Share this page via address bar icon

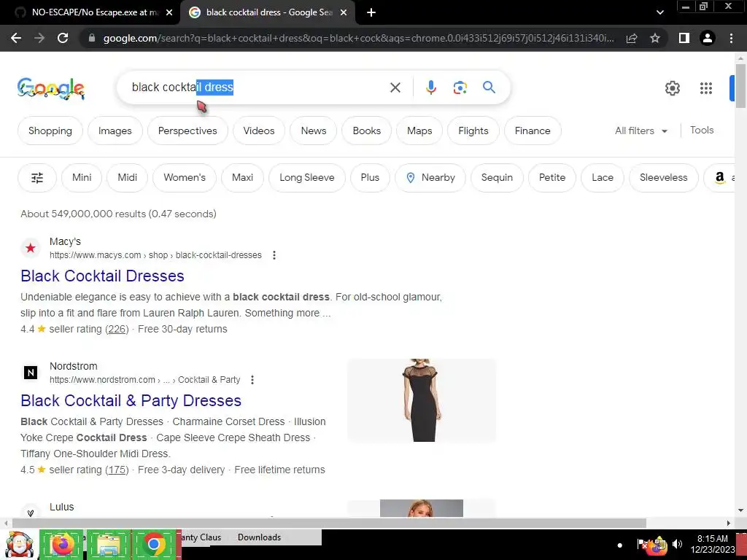(x=632, y=38)
